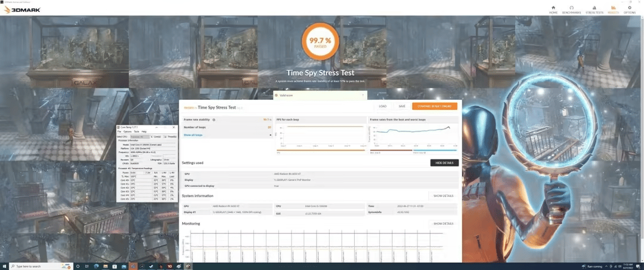
Task: Click the Number of loops value
Action: 270,128
